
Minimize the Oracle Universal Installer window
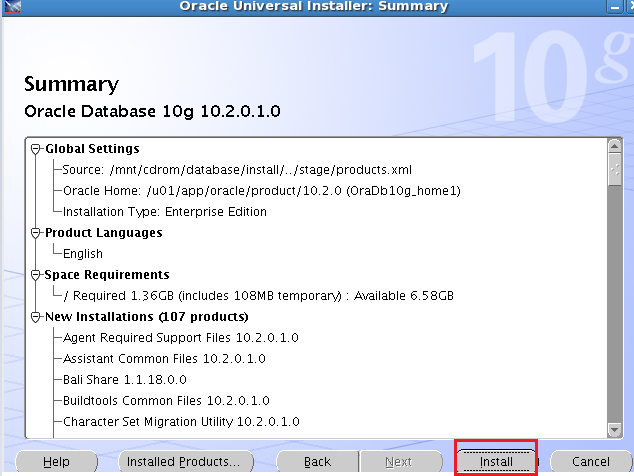tap(615, 7)
